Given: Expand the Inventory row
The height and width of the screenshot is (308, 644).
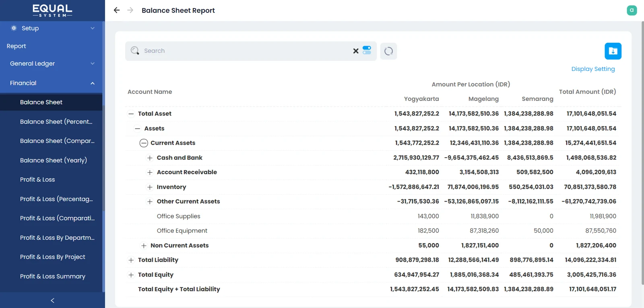Looking at the screenshot, I should 150,187.
